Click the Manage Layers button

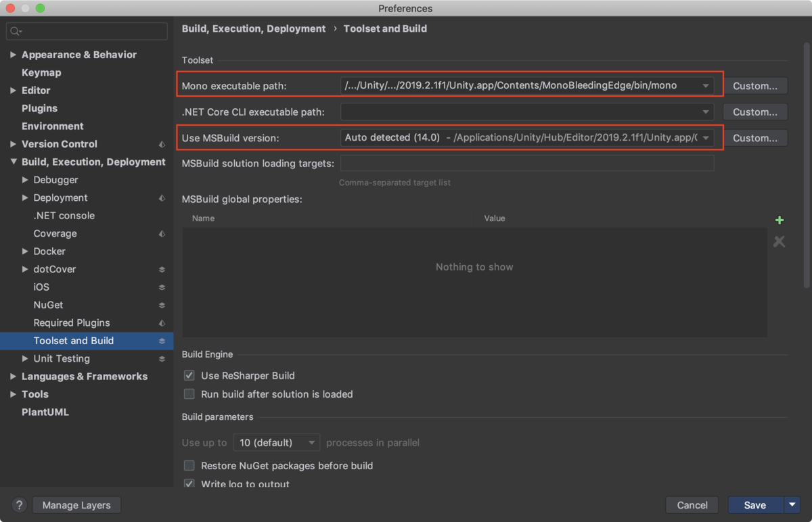coord(76,505)
